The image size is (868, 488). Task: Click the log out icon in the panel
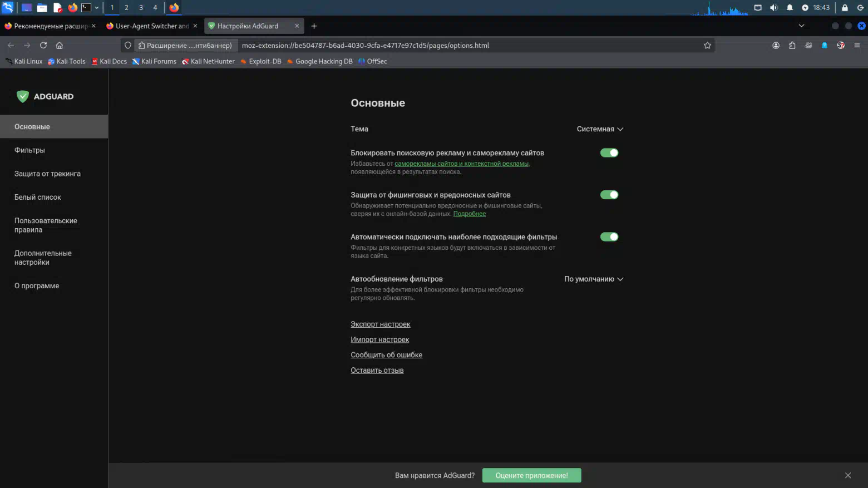(860, 8)
